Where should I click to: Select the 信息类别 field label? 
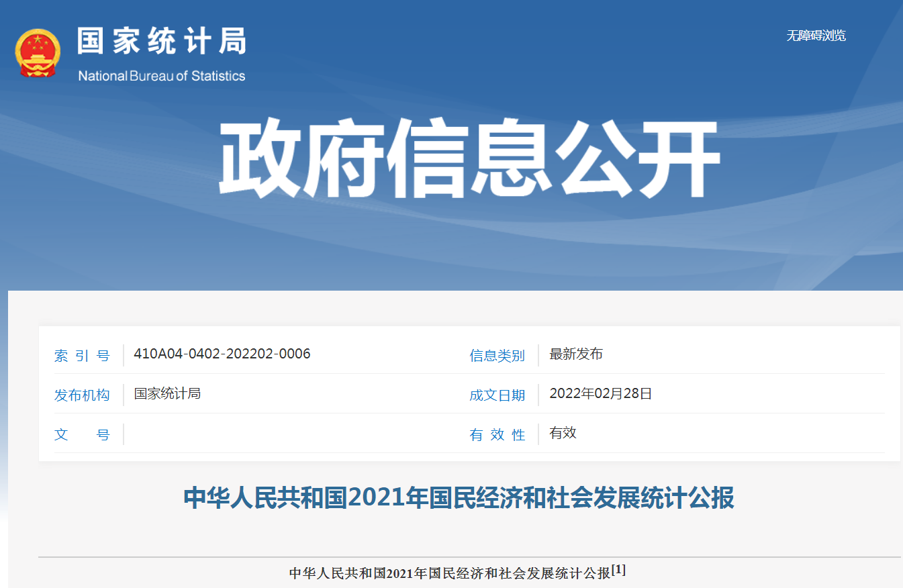point(497,355)
